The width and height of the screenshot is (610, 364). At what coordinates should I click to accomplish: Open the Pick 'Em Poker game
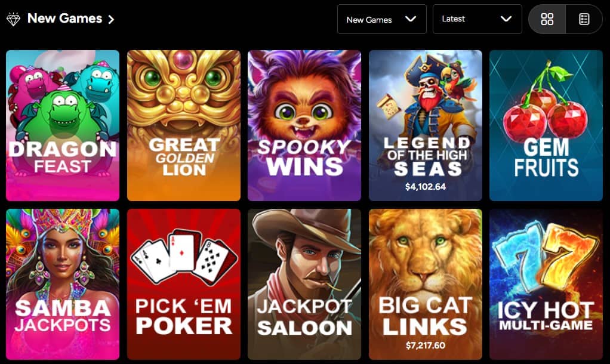tap(184, 284)
